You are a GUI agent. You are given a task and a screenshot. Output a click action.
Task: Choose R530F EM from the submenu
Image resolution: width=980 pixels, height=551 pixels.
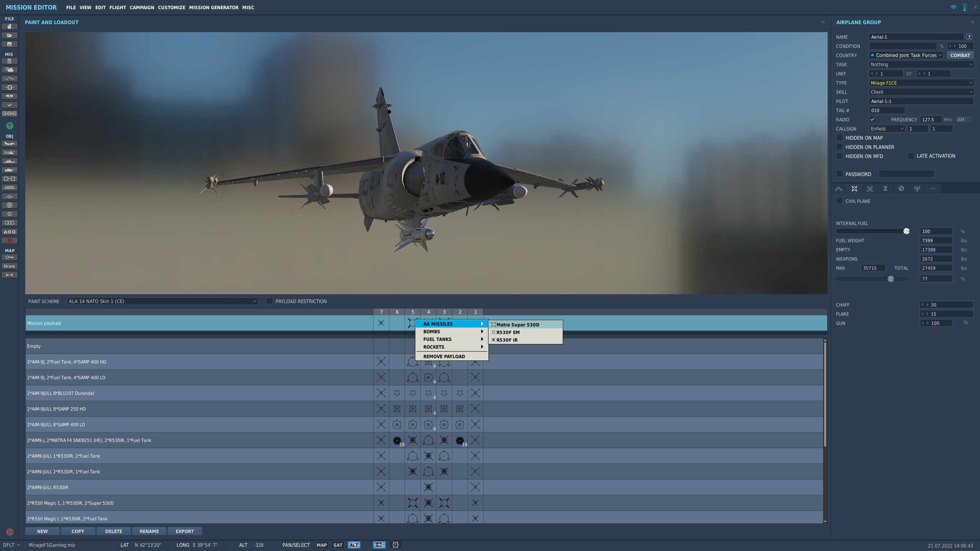(508, 332)
